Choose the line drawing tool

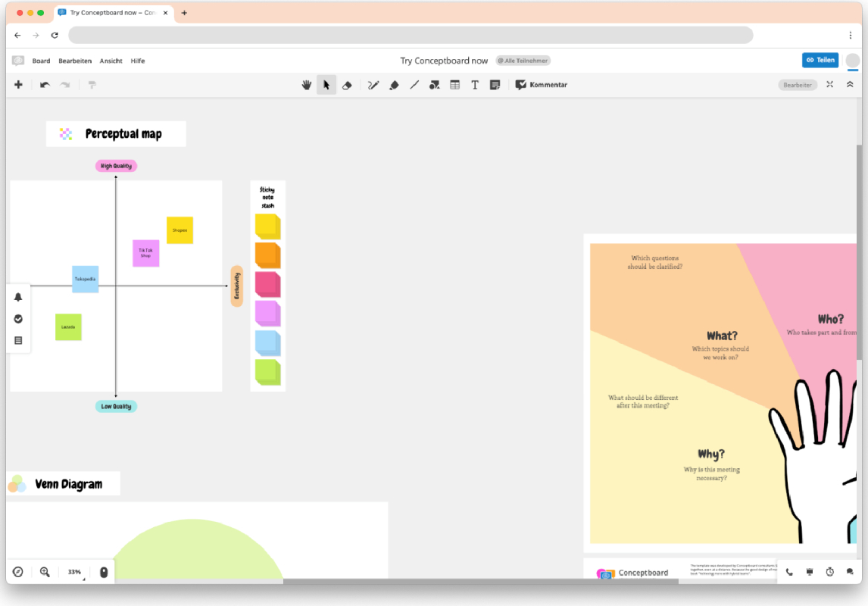click(414, 85)
